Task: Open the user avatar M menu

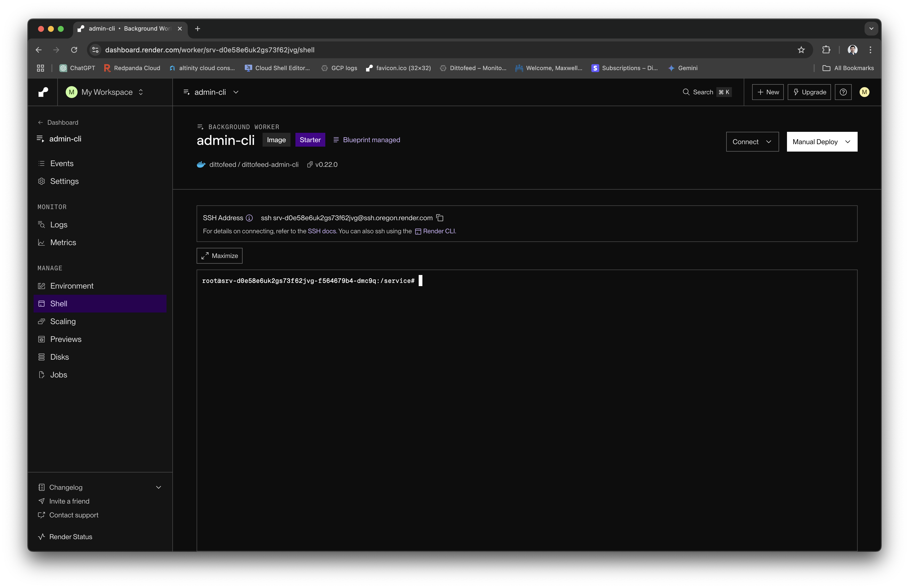Action: (x=864, y=92)
